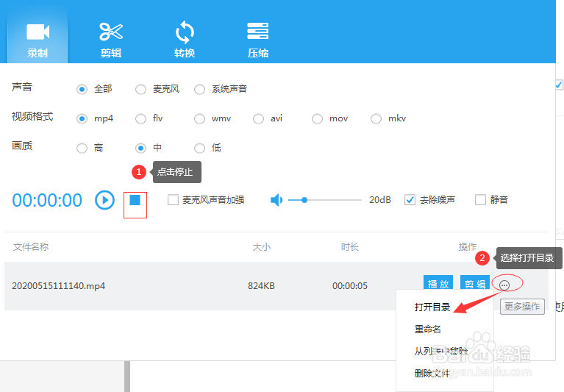Stop recording with the square button

pyautogui.click(x=135, y=200)
